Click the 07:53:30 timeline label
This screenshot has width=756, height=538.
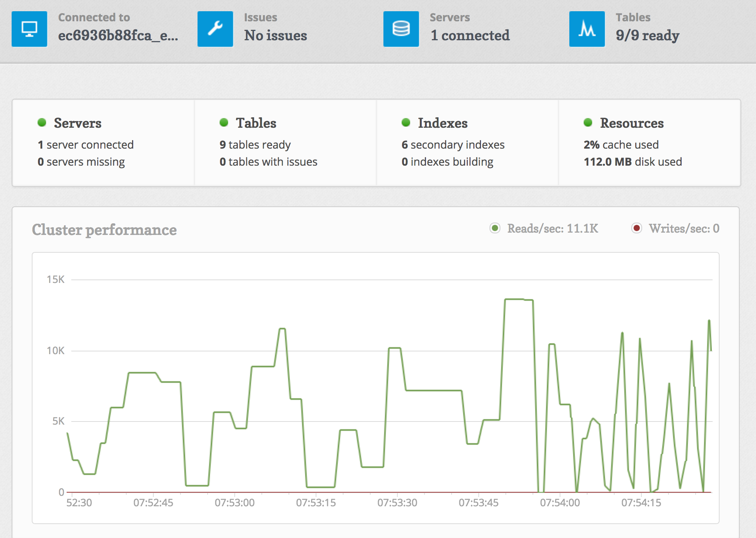tap(397, 503)
